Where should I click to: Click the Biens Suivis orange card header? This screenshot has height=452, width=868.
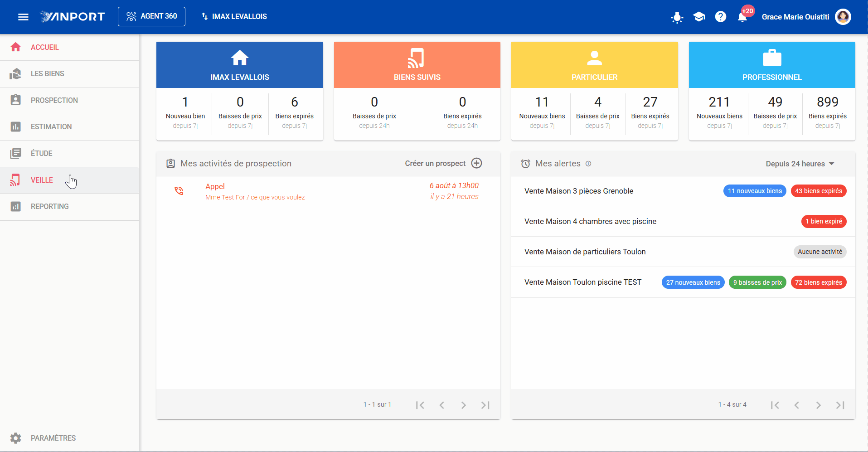pos(417,65)
